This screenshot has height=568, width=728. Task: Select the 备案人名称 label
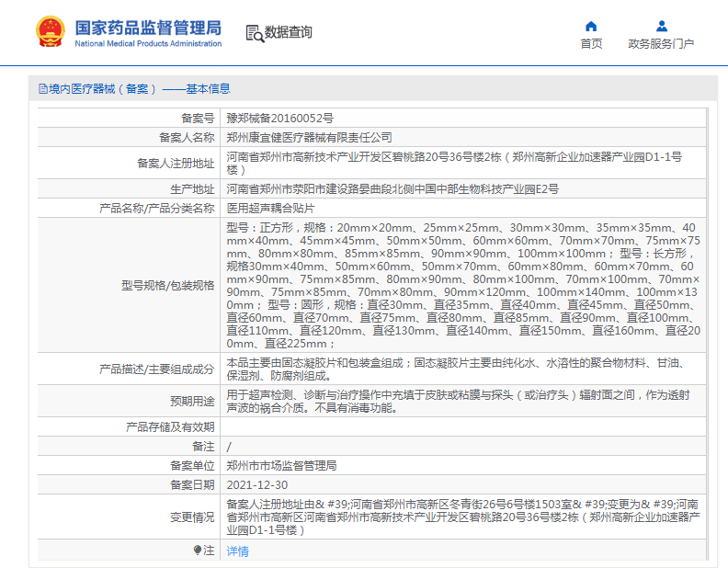click(187, 138)
